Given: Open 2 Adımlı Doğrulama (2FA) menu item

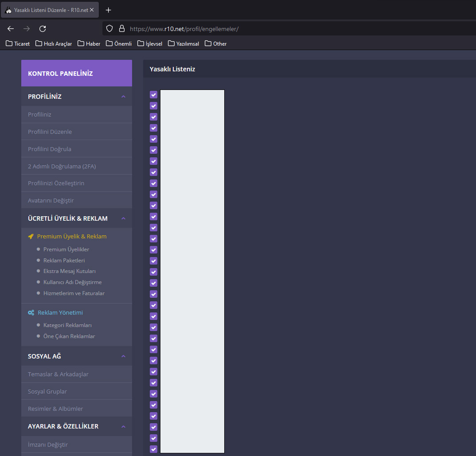Looking at the screenshot, I should (x=77, y=166).
